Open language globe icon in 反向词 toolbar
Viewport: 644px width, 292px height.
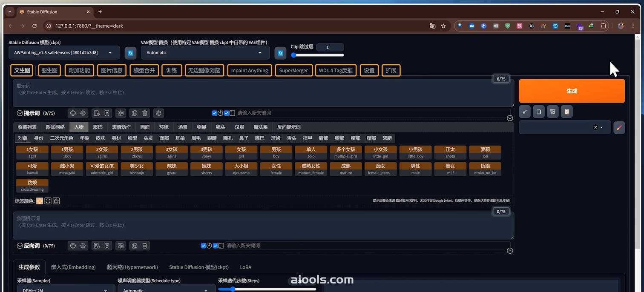tap(73, 246)
